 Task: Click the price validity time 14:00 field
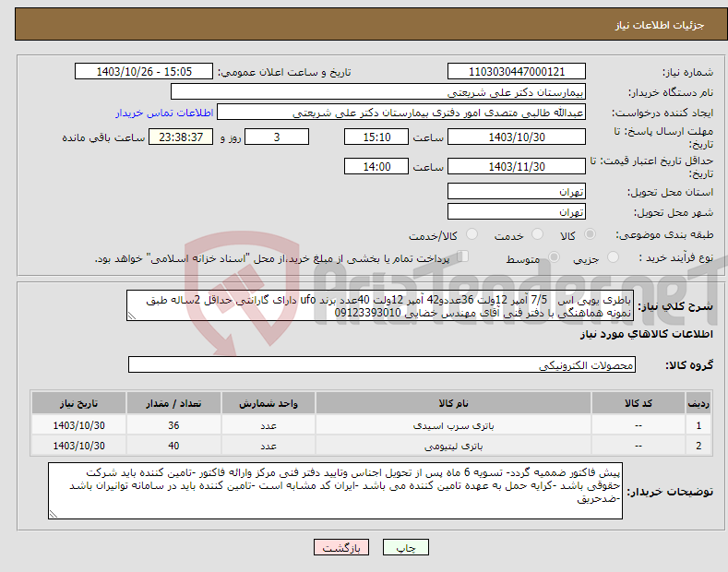point(376,166)
